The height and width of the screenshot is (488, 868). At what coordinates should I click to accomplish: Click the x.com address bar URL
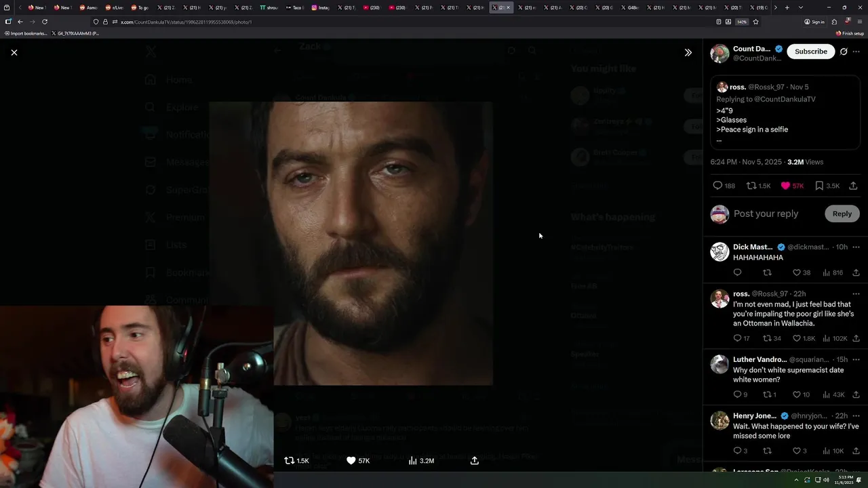(186, 22)
